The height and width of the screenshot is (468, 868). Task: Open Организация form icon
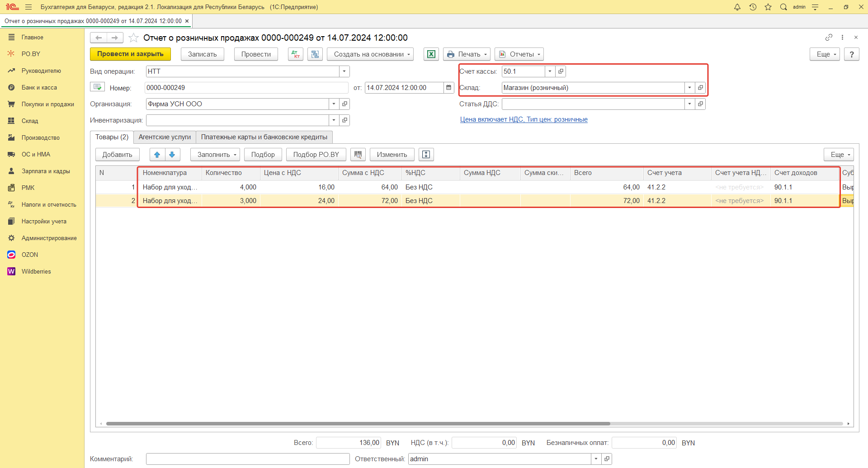[344, 104]
